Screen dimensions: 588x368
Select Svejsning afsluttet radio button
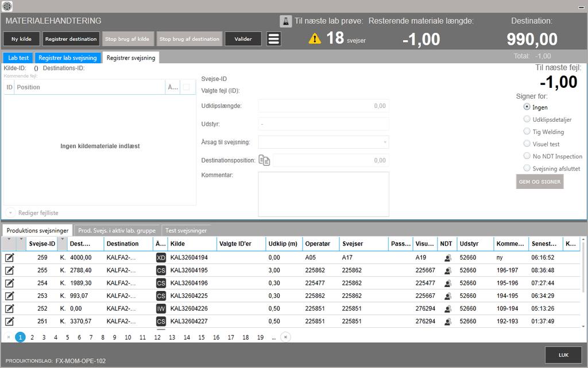[x=527, y=168]
